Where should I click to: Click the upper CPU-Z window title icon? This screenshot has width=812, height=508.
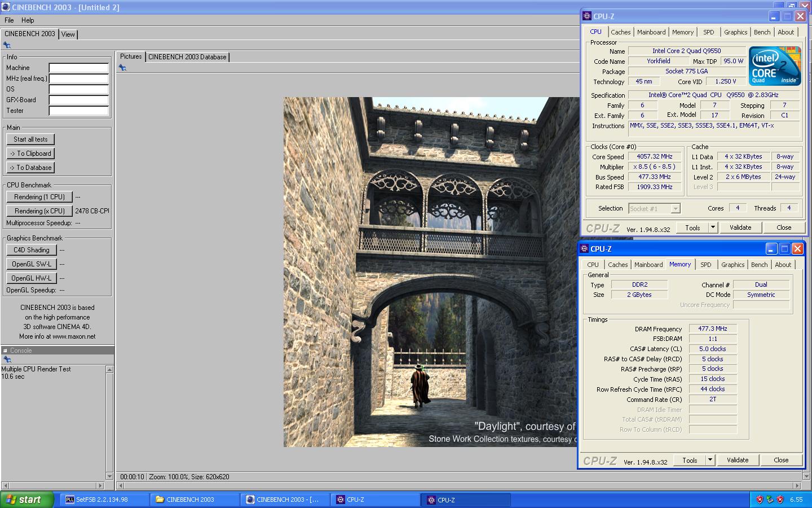(587, 16)
